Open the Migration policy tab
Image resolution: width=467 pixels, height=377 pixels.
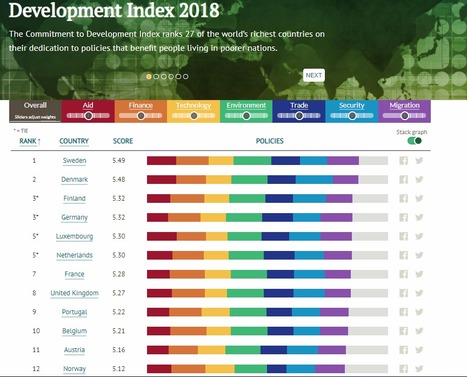404,105
